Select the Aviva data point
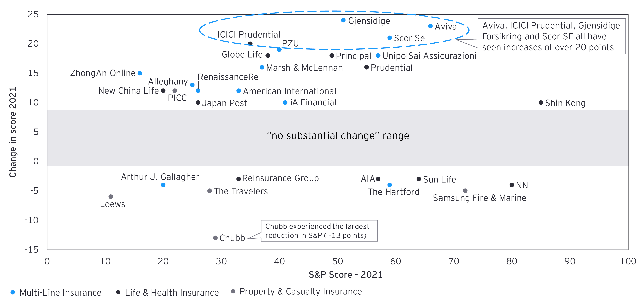644x305 pixels. (430, 26)
